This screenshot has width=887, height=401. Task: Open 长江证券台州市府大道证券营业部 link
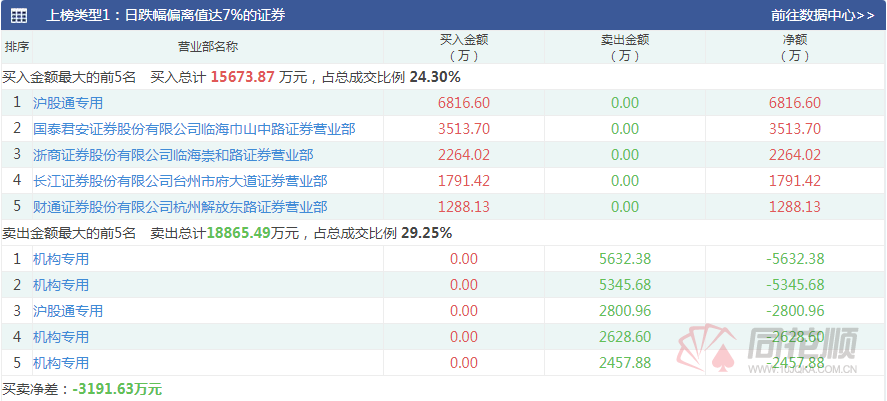coord(180,181)
